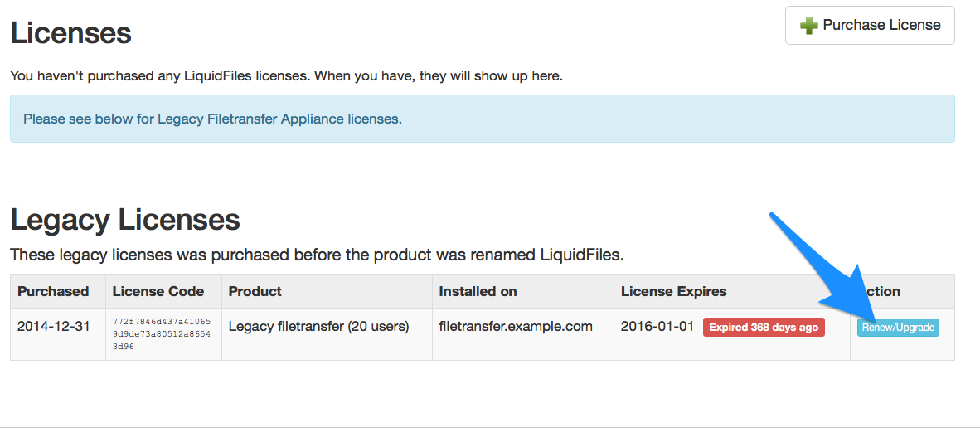Click the 2014-12-31 purchase date cell

[x=53, y=327]
